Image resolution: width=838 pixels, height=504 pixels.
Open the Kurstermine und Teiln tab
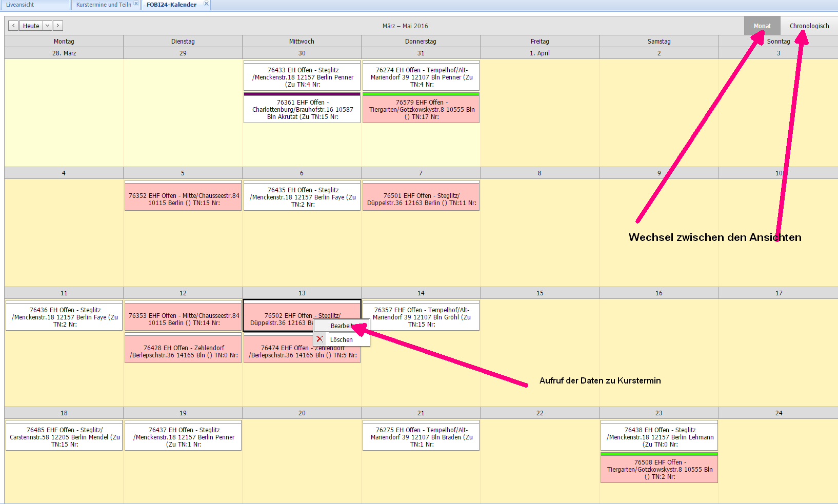[x=103, y=5]
